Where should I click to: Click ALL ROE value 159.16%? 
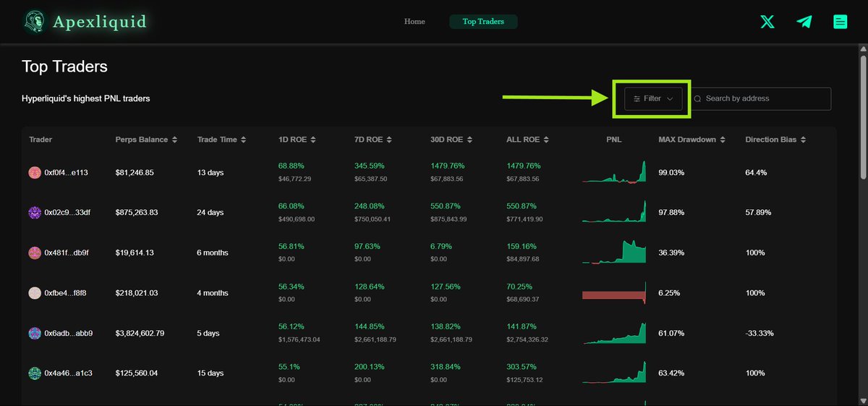click(522, 246)
